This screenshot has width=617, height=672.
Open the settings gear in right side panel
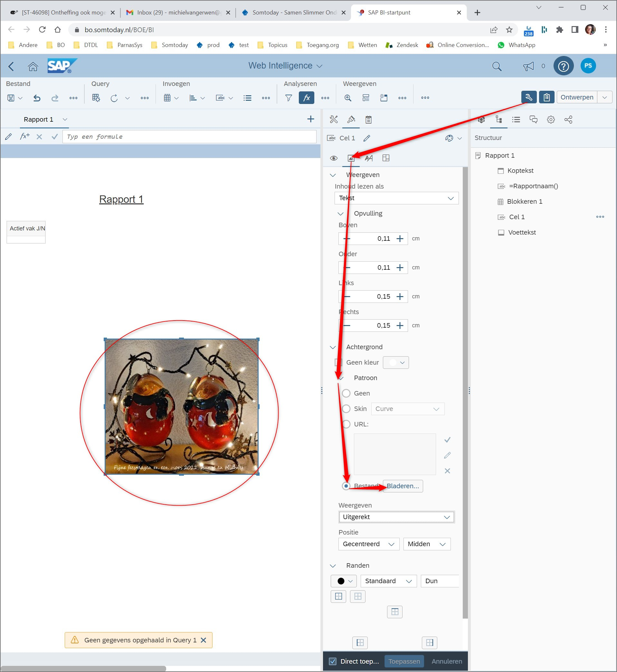(551, 119)
